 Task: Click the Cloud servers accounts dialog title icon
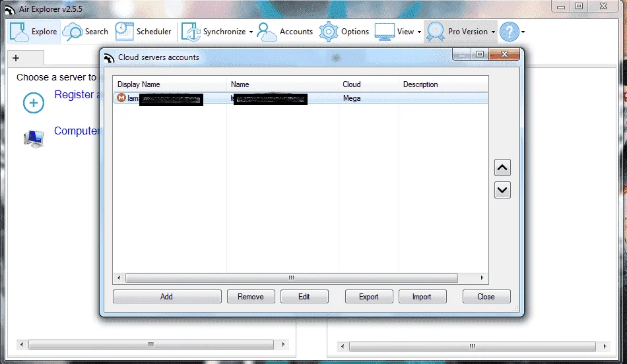coord(109,58)
